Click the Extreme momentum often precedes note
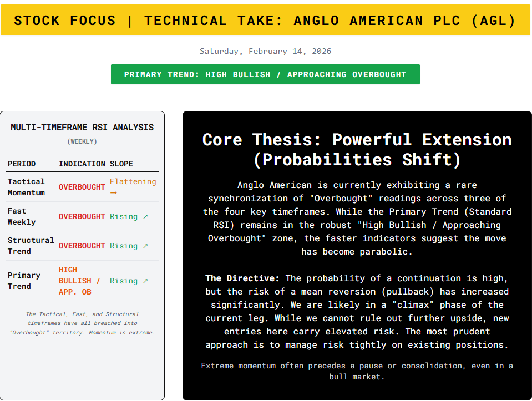 (x=357, y=371)
